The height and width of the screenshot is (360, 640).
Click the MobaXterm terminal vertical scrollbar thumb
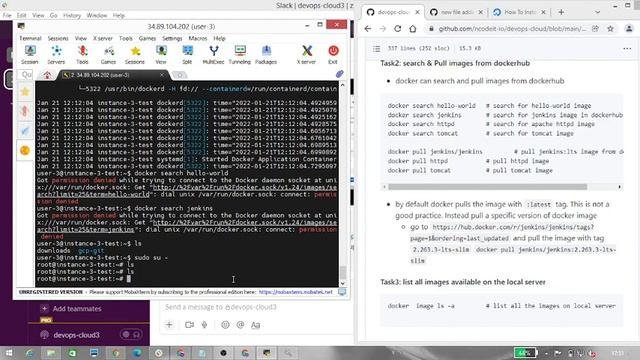342,272
